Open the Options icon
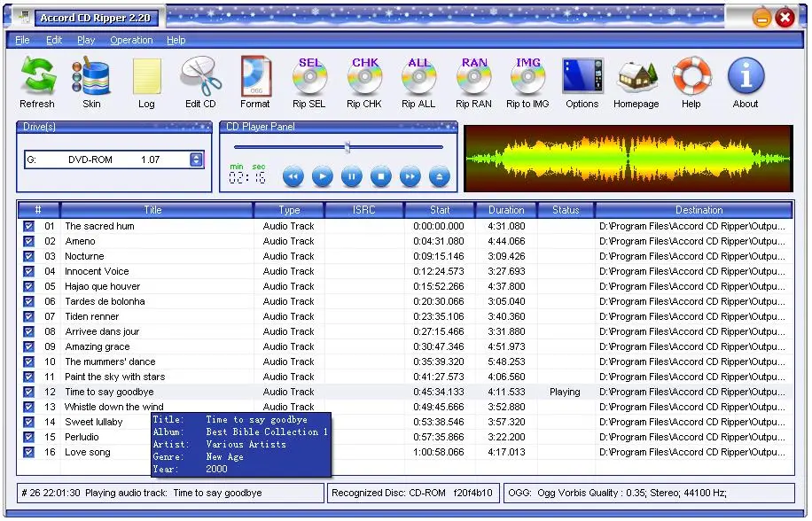 582,76
